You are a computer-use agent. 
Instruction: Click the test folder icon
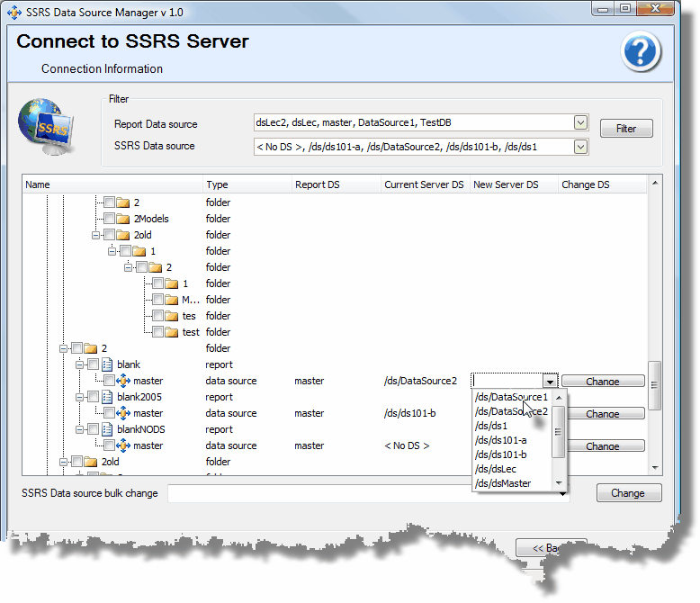click(172, 332)
